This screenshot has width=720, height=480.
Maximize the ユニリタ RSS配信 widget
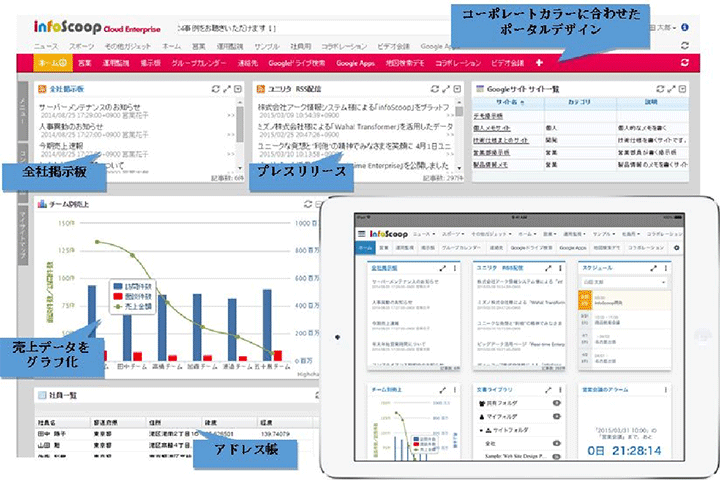pos(446,89)
